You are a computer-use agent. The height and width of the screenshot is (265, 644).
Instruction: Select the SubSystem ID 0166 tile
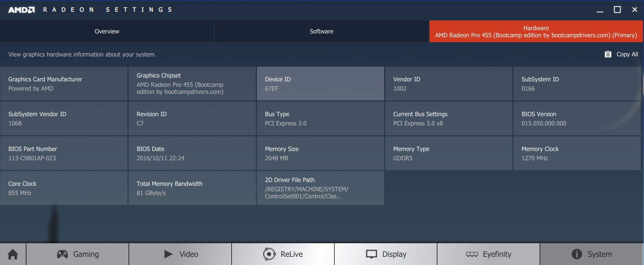(x=577, y=84)
